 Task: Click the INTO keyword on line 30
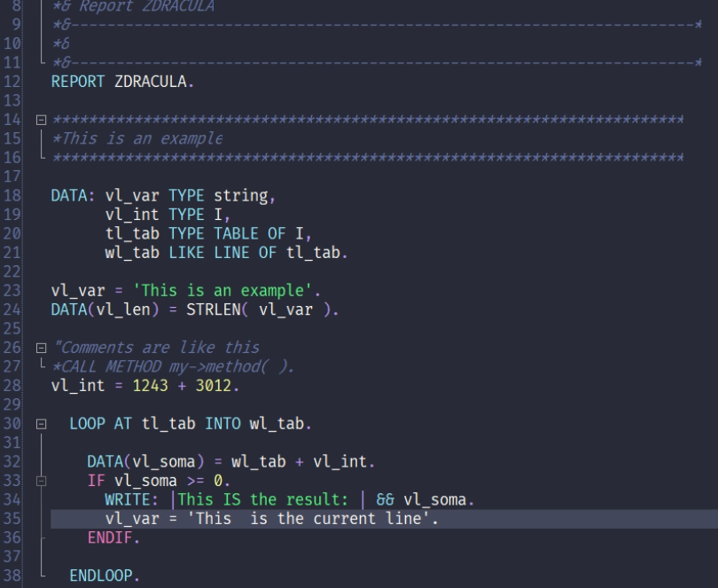(222, 423)
